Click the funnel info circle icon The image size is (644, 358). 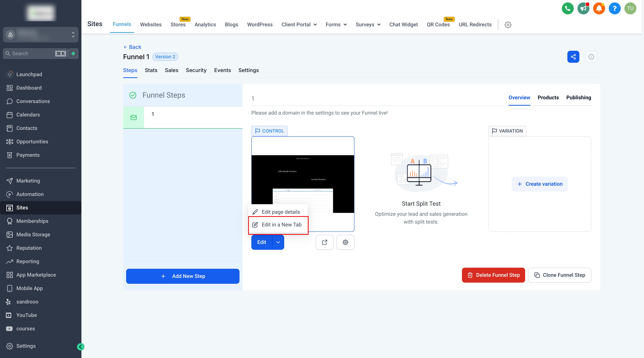(591, 57)
